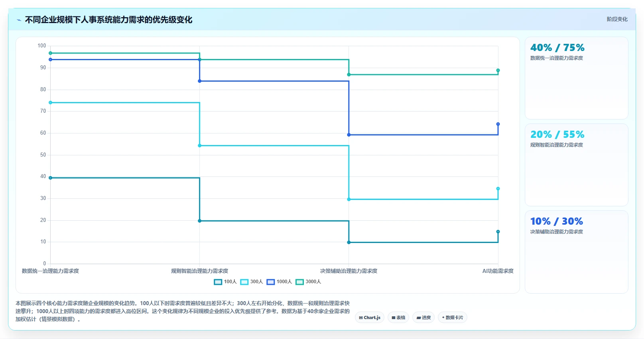Screen dimensions: 644x339
Task: Toggle the 300人 legend series
Action: (252, 282)
